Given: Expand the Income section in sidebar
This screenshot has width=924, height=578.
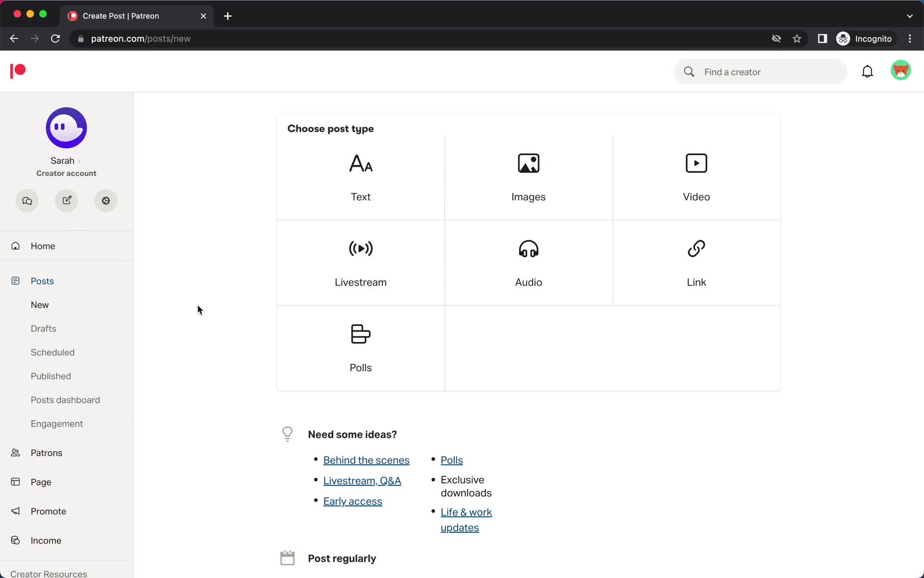Looking at the screenshot, I should pyautogui.click(x=45, y=540).
